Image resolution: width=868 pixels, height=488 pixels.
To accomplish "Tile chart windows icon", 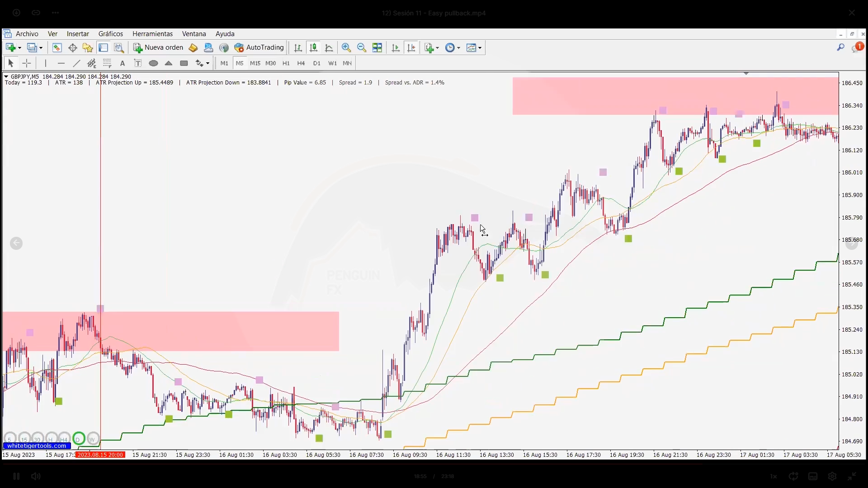I will (x=377, y=47).
